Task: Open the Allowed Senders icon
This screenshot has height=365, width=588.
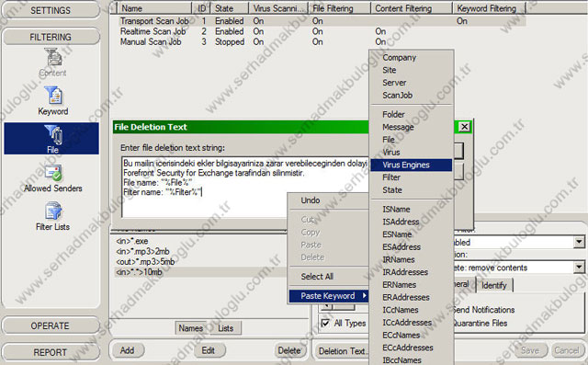Action: tap(53, 178)
